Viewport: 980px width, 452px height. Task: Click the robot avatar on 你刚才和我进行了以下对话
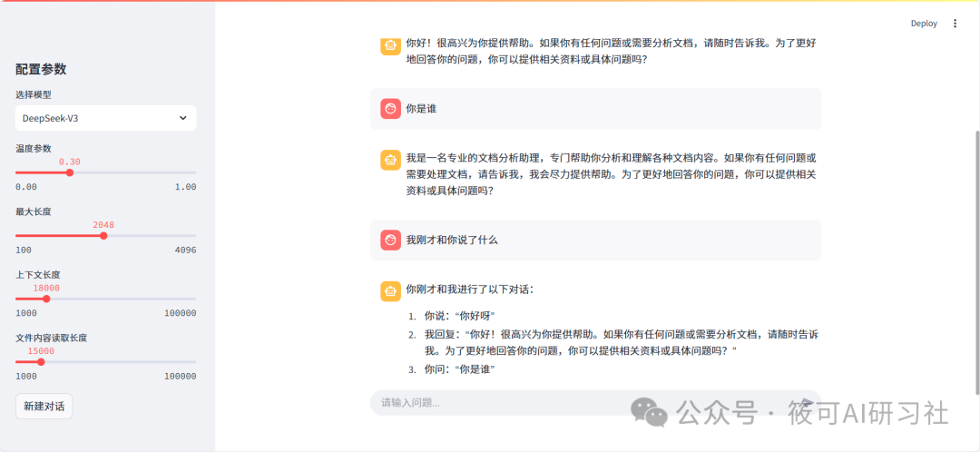point(390,290)
